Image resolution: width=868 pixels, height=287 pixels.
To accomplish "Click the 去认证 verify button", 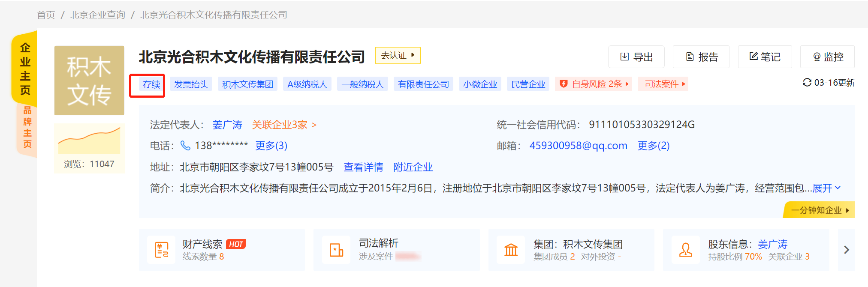I will tap(398, 55).
